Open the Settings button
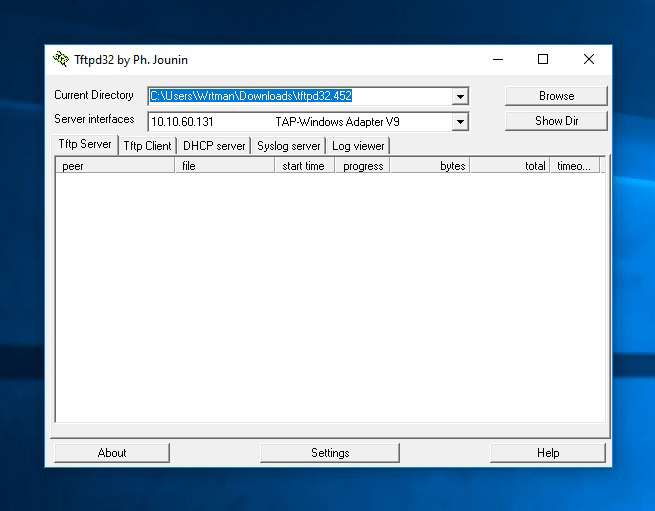The width and height of the screenshot is (655, 511). 330,453
